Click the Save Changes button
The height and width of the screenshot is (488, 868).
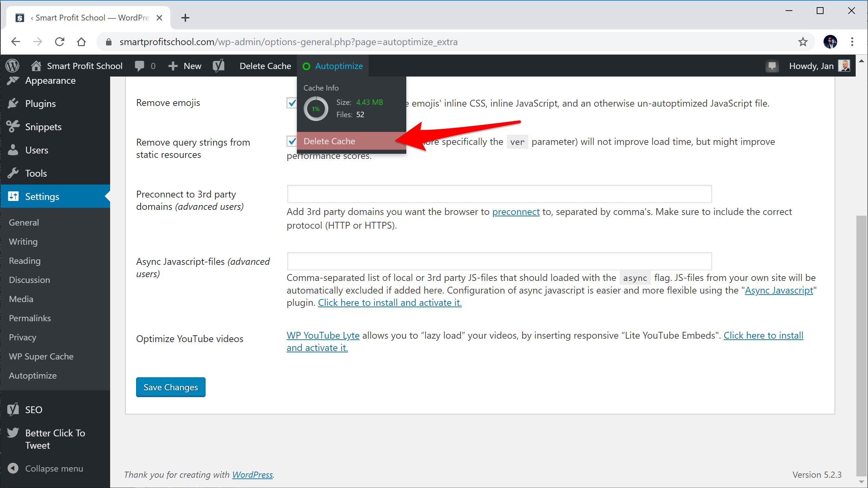point(171,387)
